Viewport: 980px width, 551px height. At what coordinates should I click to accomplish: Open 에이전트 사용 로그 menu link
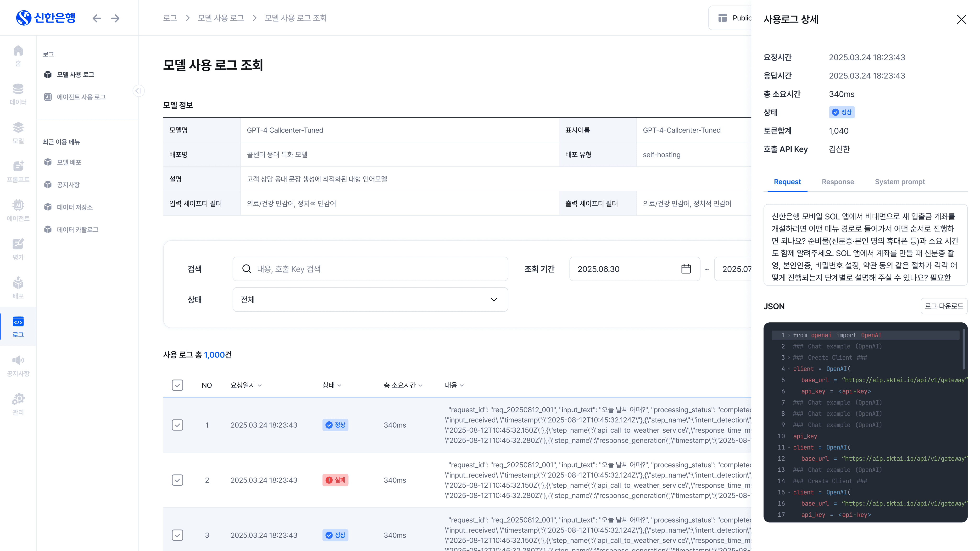[x=81, y=97]
